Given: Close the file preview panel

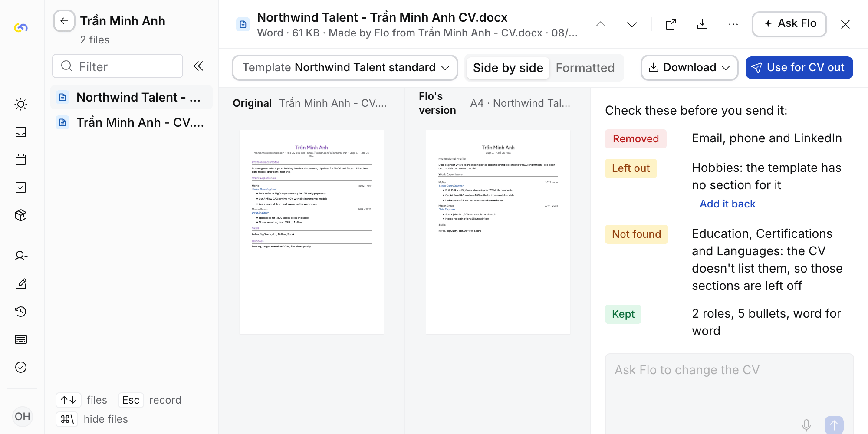Looking at the screenshot, I should (845, 24).
